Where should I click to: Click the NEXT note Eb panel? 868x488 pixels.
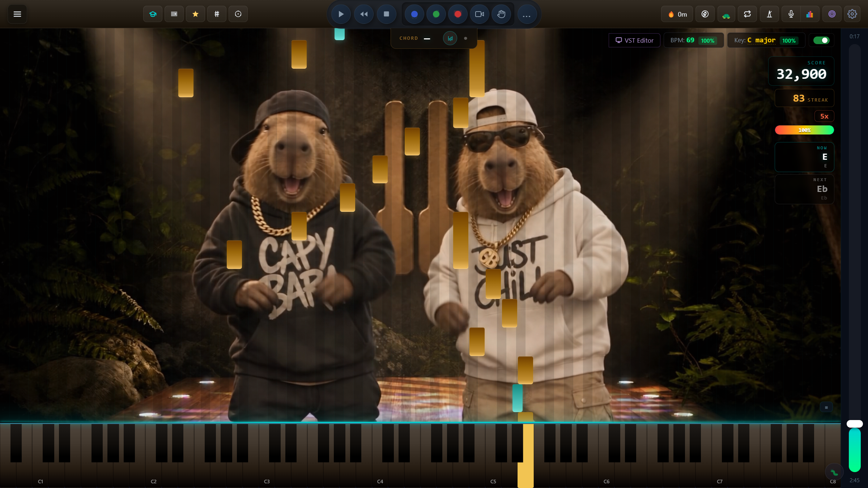click(804, 189)
